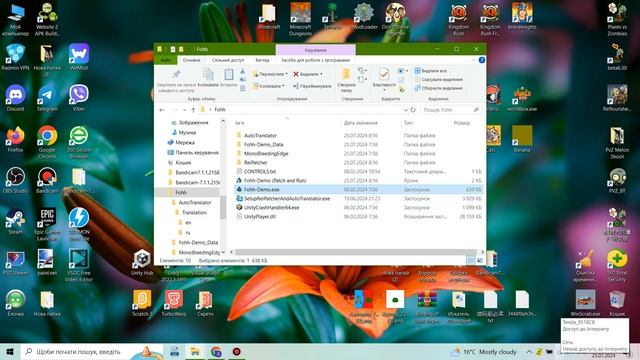This screenshot has width=640, height=360.
Task: Switch to the Home ribbon tab
Action: pyautogui.click(x=191, y=60)
